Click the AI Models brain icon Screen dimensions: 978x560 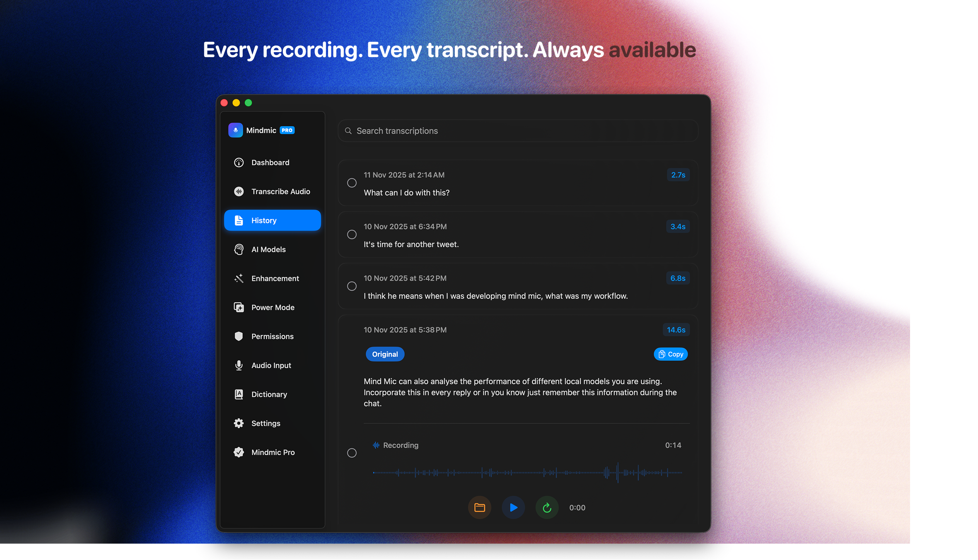point(239,249)
